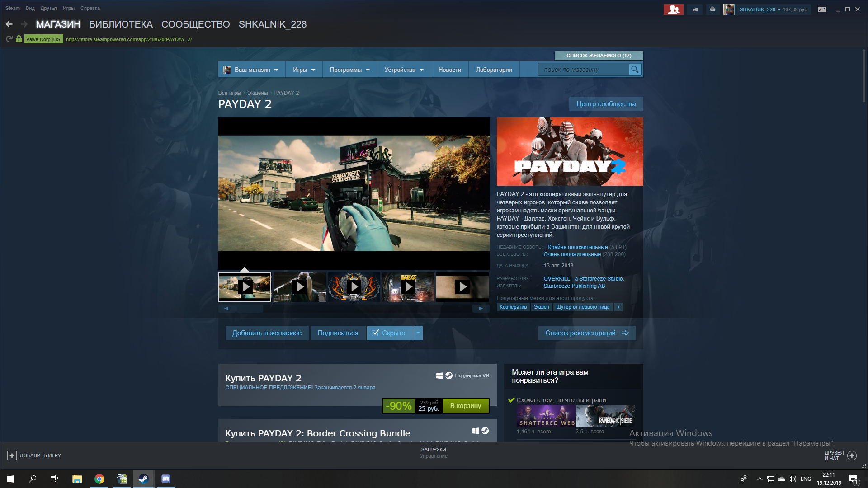Image resolution: width=868 pixels, height=488 pixels.
Task: Click the plus icon to add a tag
Action: click(618, 307)
